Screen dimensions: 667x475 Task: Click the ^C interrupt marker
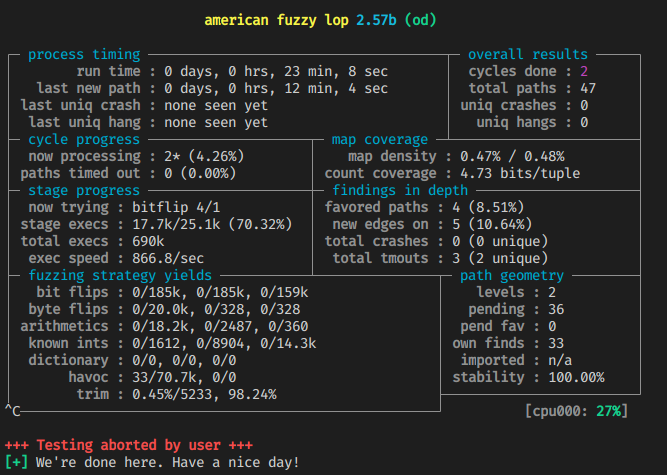(x=12, y=411)
